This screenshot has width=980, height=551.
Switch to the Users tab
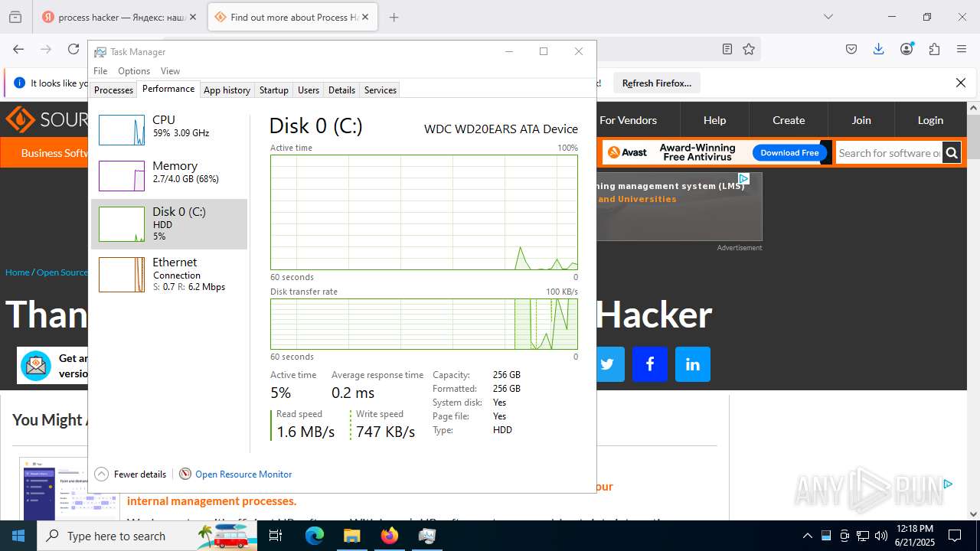[309, 90]
